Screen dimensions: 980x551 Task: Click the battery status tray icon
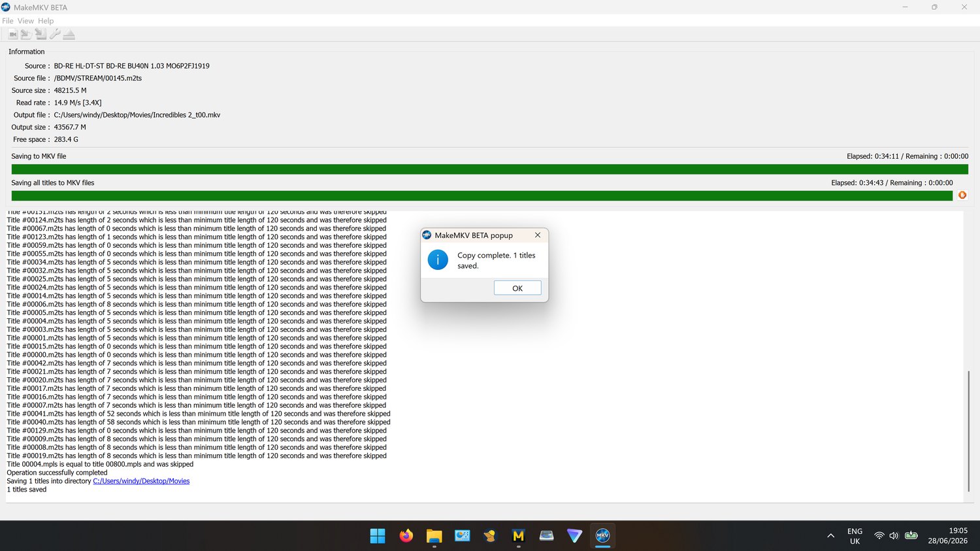coord(911,536)
